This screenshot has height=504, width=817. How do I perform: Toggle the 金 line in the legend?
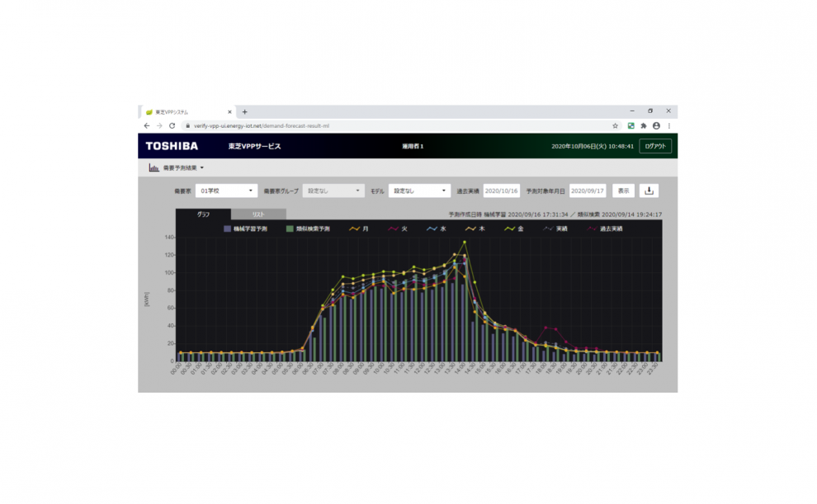[x=514, y=228]
